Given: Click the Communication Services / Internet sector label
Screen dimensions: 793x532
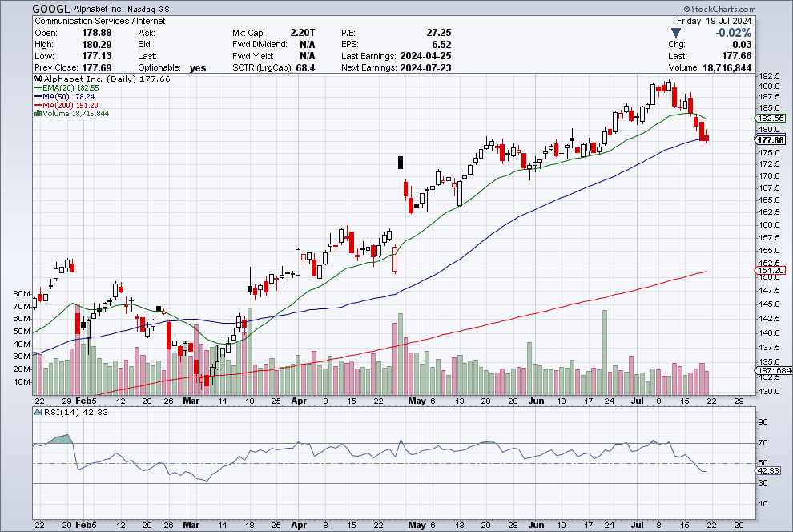Looking at the screenshot, I should point(99,22).
